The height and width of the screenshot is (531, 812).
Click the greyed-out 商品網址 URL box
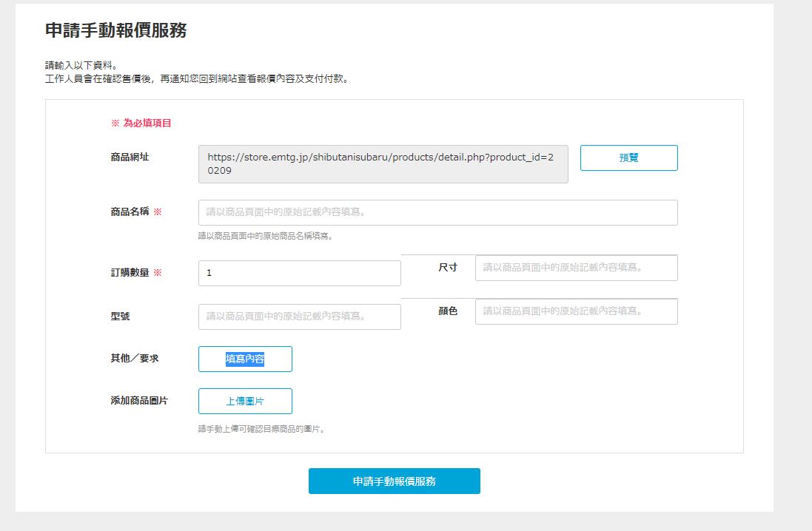click(383, 163)
